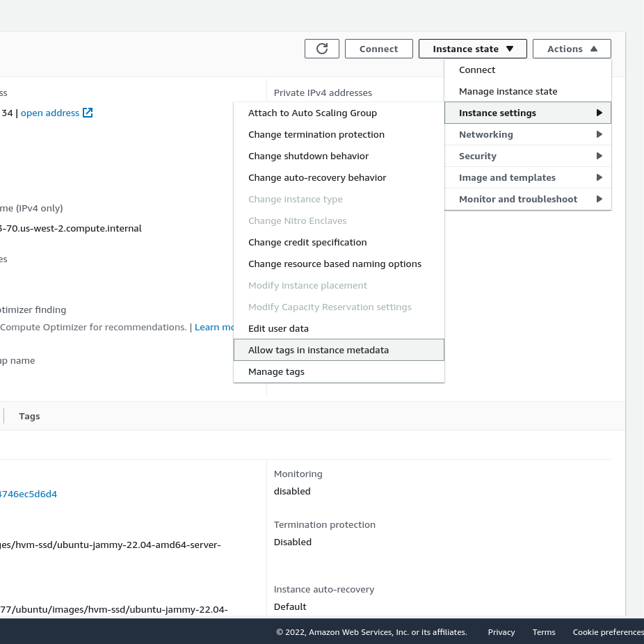Click the Connect button
Screen dimensions: 644x644
[x=378, y=49]
